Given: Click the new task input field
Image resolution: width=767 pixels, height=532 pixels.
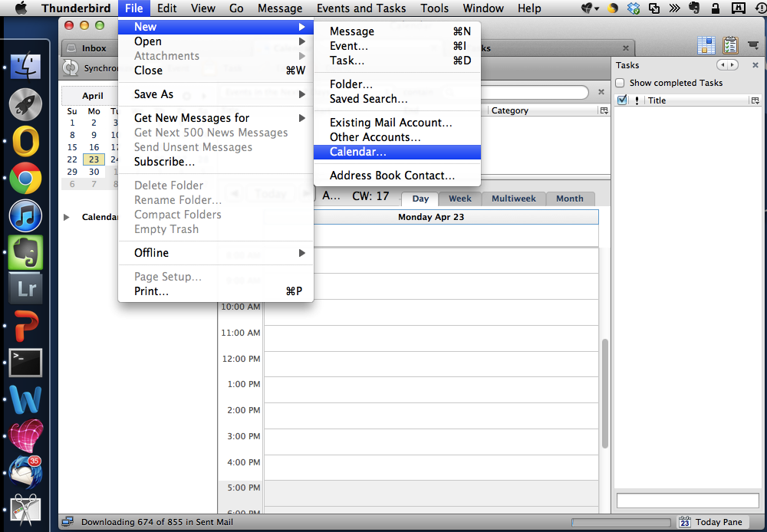Looking at the screenshot, I should [687, 501].
